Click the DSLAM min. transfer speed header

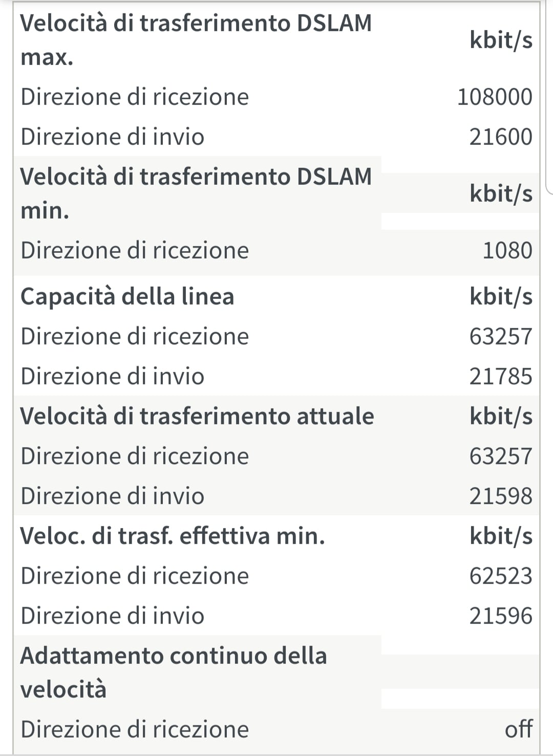(x=196, y=193)
